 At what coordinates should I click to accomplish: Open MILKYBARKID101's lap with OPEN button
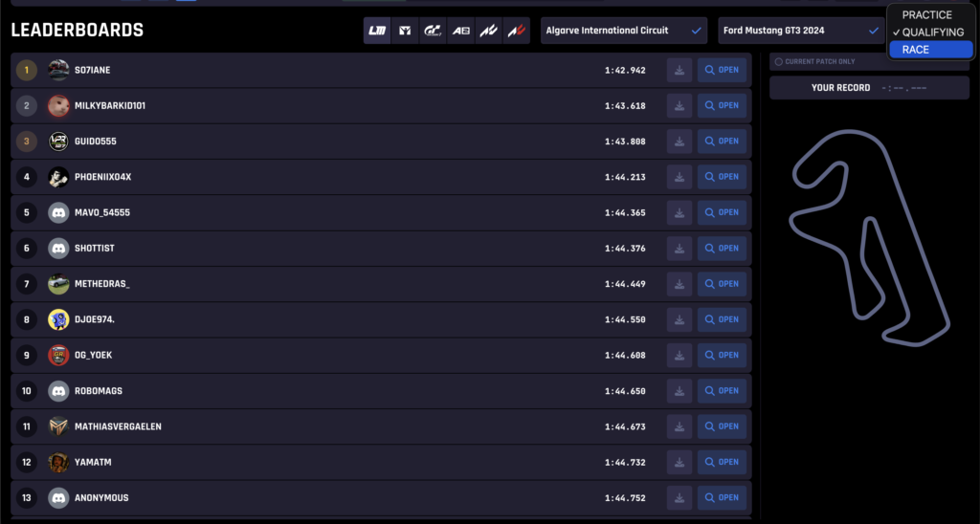(x=722, y=105)
